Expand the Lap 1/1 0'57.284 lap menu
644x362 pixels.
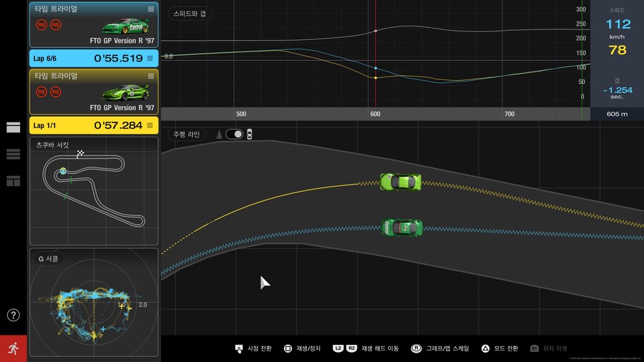[150, 125]
